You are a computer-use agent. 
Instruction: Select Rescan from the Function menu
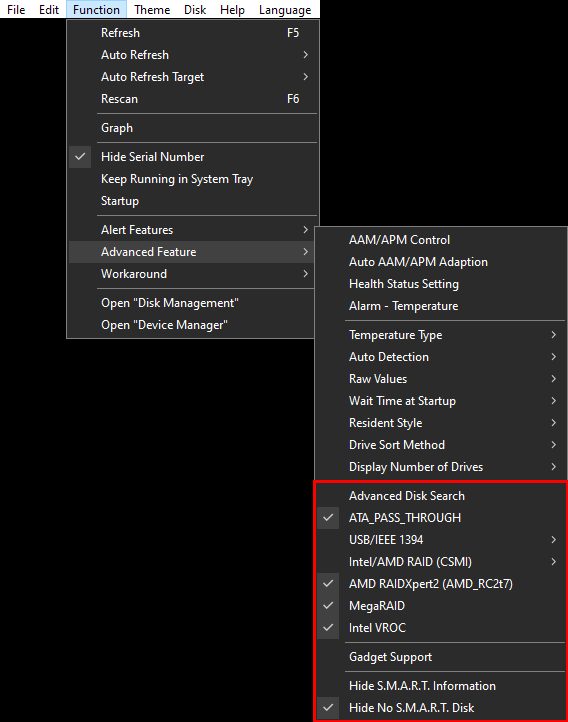tap(192, 99)
